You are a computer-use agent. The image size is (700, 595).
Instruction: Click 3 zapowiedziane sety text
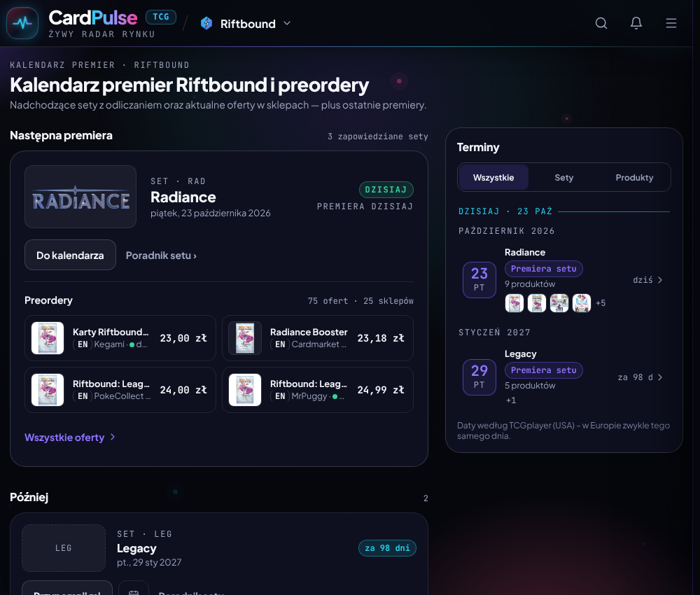click(378, 136)
